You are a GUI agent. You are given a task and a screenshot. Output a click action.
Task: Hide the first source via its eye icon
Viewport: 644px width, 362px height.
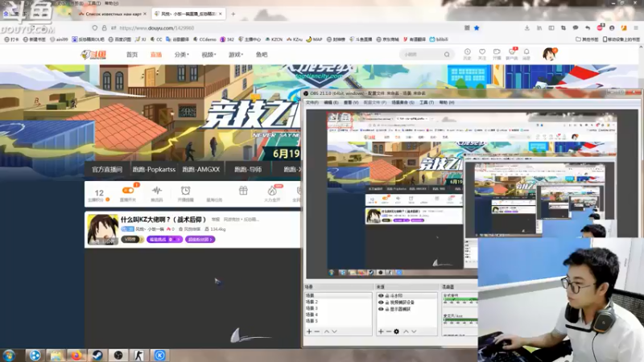click(381, 295)
